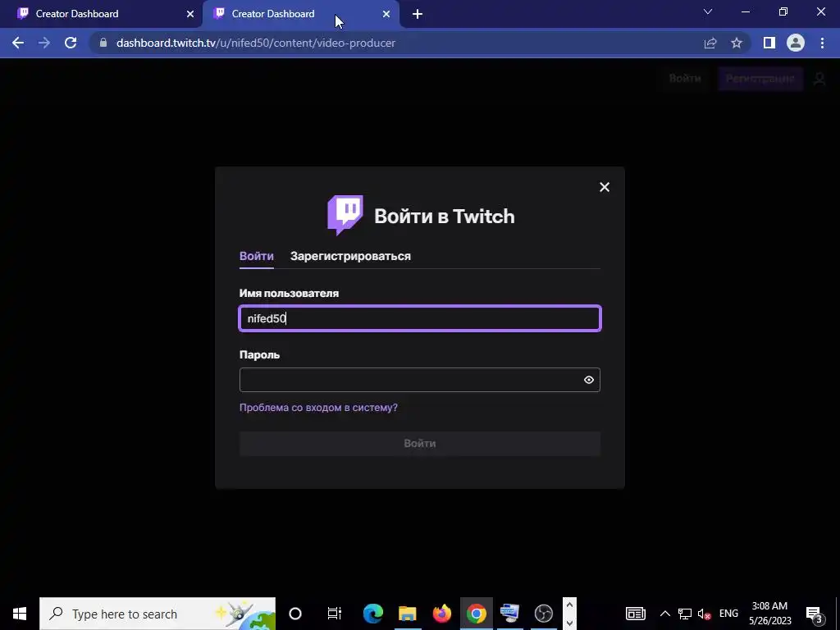Click the Twitch logo in dialog header
Viewport: 840px width, 630px height.
345,216
